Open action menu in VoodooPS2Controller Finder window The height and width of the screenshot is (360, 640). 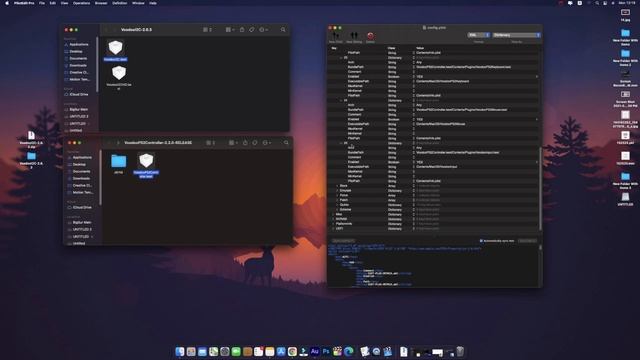click(x=267, y=143)
